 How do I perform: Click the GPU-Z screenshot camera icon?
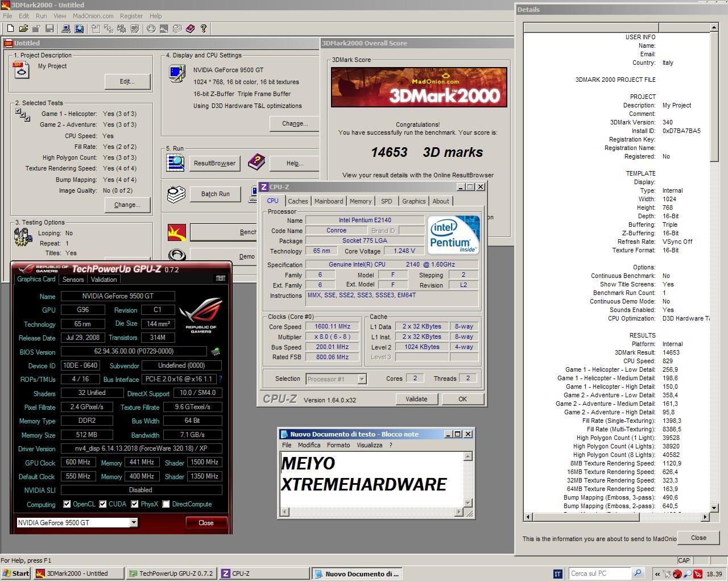pyautogui.click(x=221, y=278)
